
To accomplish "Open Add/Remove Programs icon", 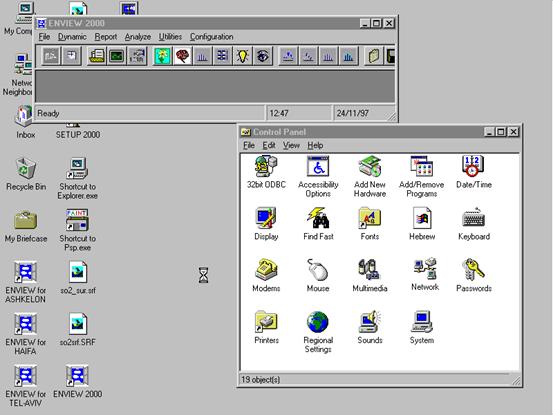I will [421, 176].
